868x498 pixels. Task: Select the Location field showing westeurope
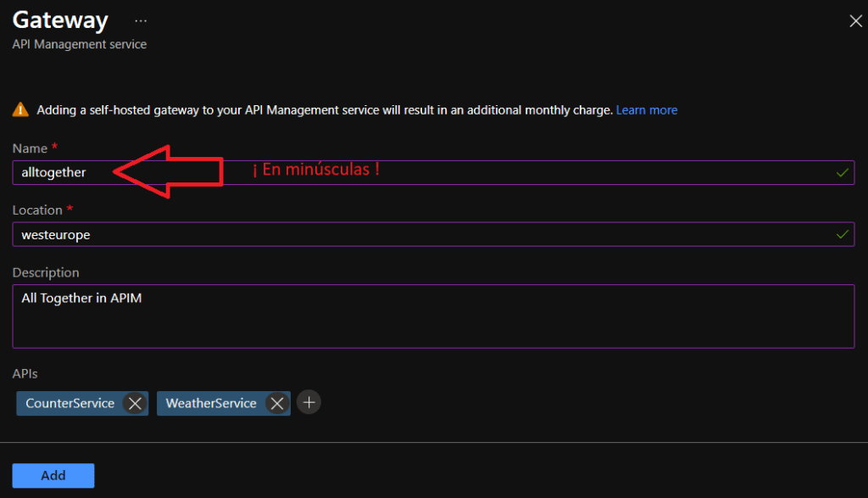[424, 234]
